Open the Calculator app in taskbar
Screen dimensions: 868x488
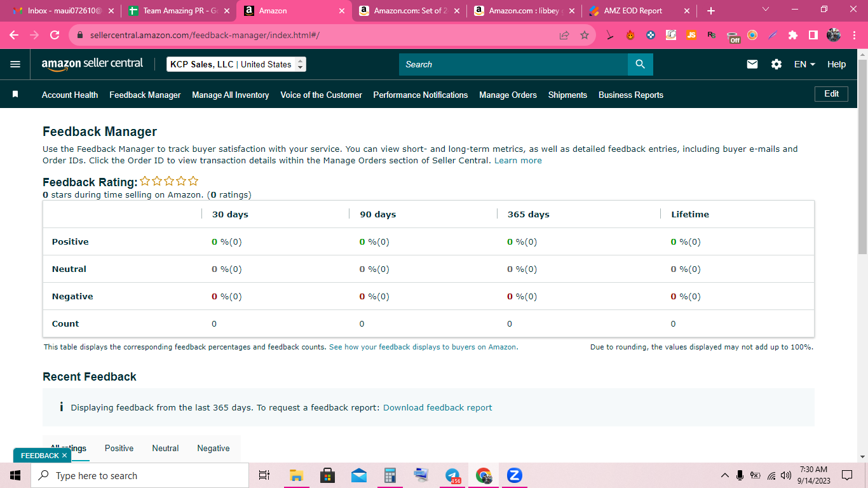[390, 475]
